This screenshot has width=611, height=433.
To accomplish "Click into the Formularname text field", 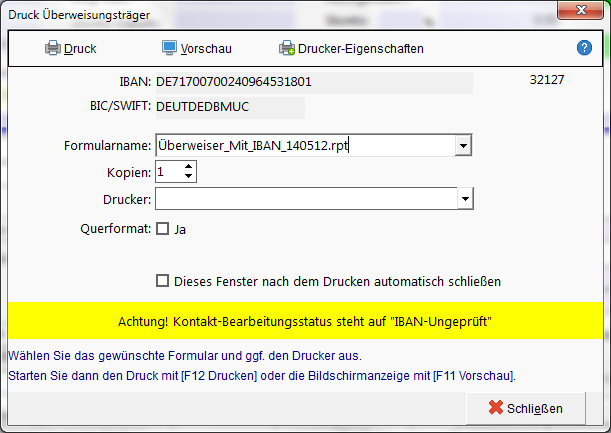I will [305, 145].
